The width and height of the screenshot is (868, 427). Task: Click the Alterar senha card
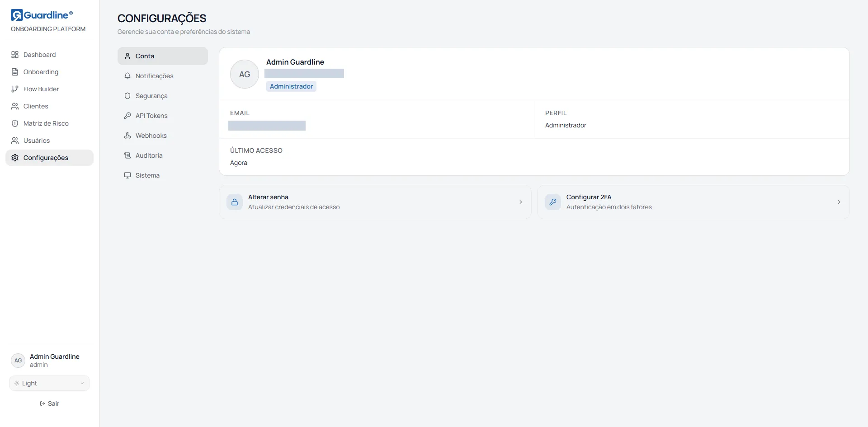tap(375, 202)
